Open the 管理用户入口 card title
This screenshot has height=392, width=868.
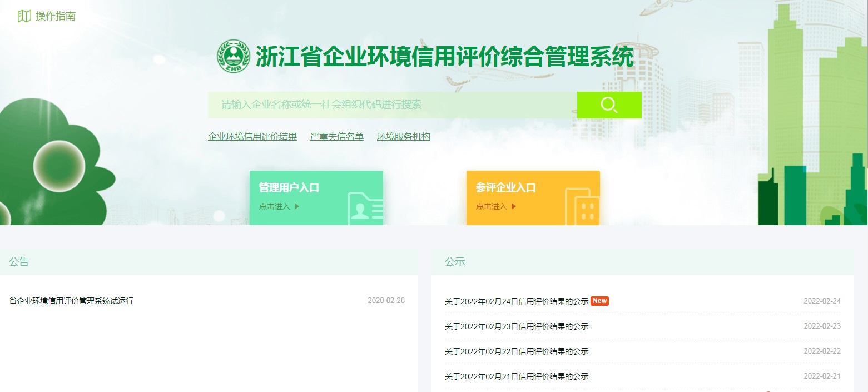click(289, 188)
